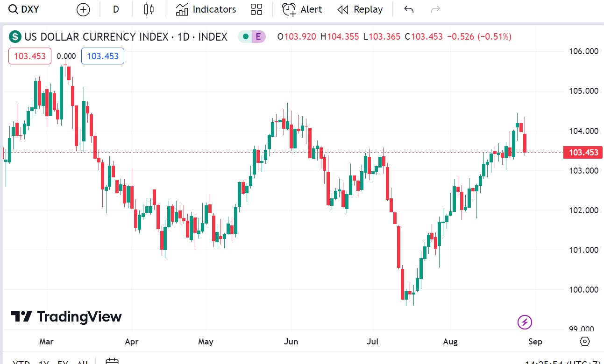This screenshot has height=364, width=604.
Task: Open the Indicators menu
Action: (x=206, y=9)
